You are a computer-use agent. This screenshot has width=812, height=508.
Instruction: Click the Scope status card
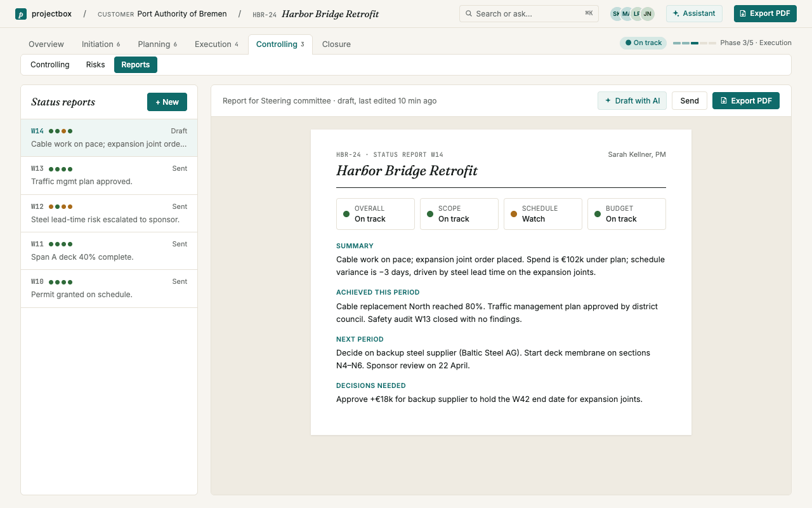[459, 214]
